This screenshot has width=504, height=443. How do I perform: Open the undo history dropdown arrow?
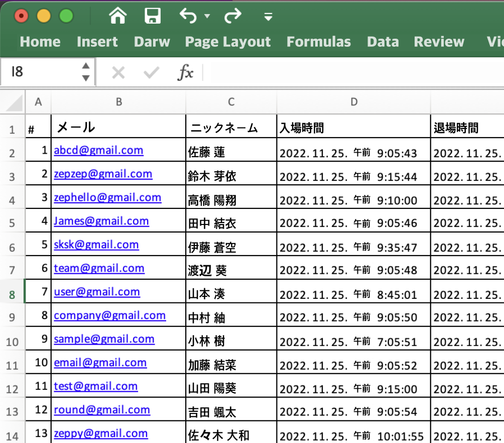(207, 16)
